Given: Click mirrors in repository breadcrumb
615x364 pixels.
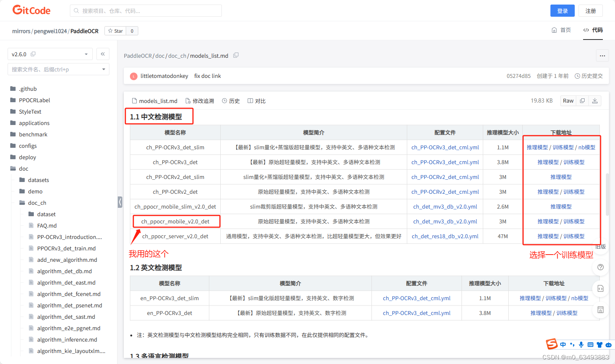Looking at the screenshot, I should (x=21, y=31).
